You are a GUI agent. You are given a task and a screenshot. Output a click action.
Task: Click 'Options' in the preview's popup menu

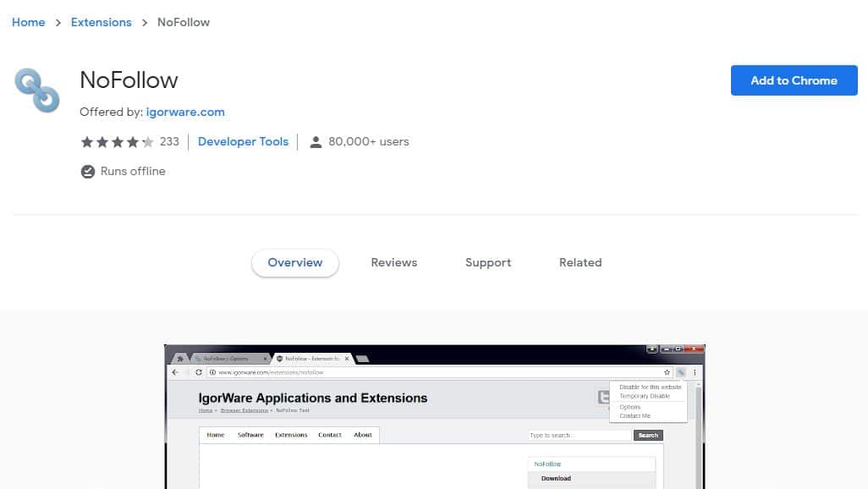pyautogui.click(x=630, y=407)
